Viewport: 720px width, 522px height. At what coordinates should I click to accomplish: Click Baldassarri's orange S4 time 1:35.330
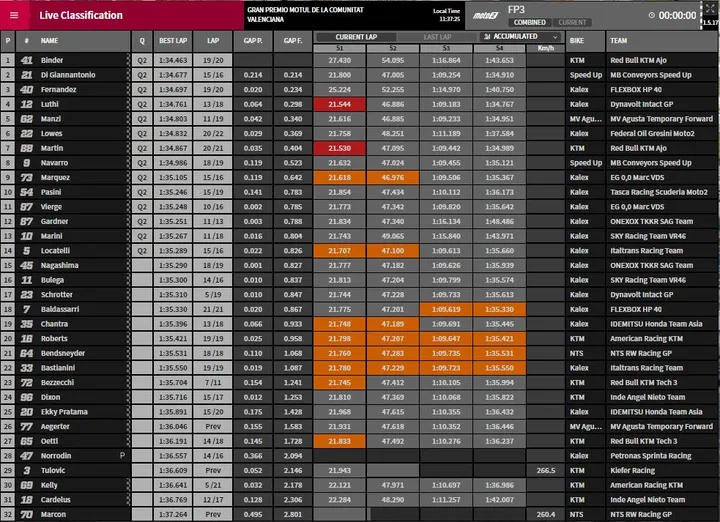[x=499, y=309]
